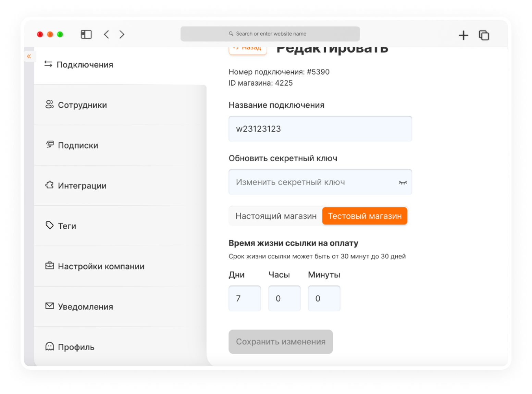This screenshot has height=394, width=532.
Task: Open Подключения menu item
Action: [x=120, y=65]
